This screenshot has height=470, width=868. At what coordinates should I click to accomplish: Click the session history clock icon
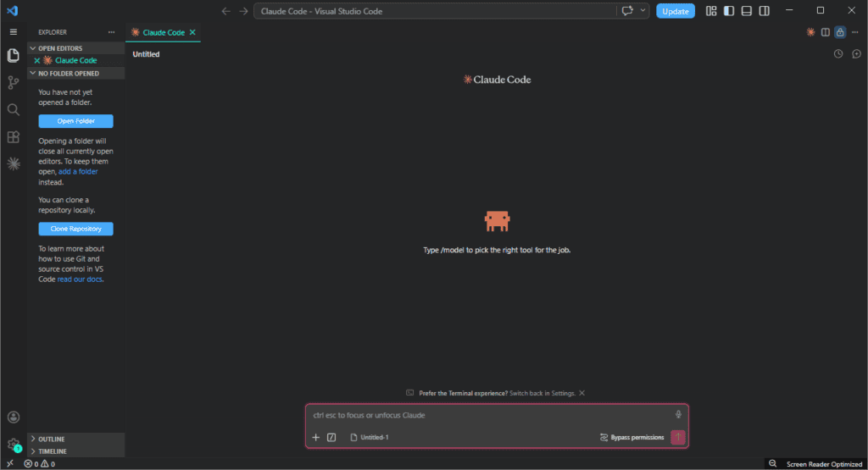[x=838, y=54]
